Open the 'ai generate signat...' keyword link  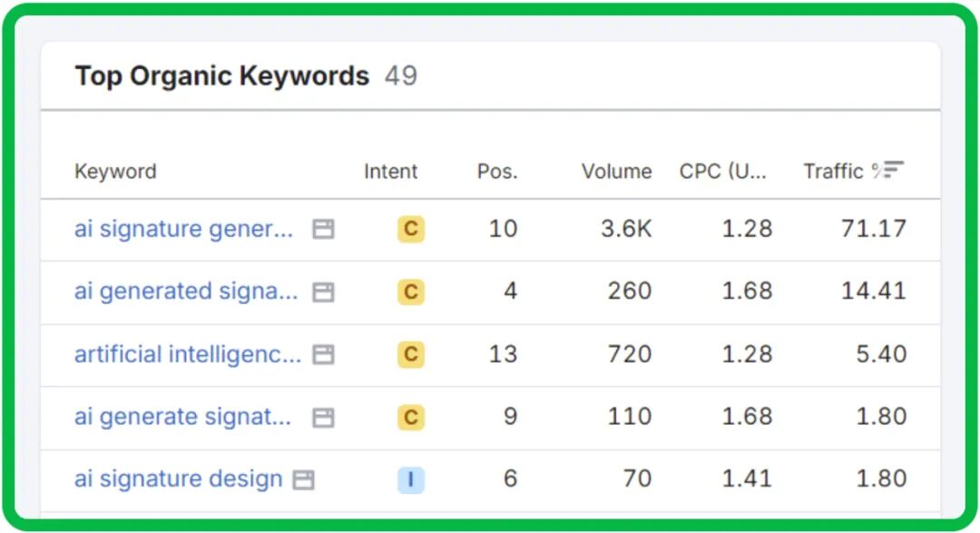[182, 417]
